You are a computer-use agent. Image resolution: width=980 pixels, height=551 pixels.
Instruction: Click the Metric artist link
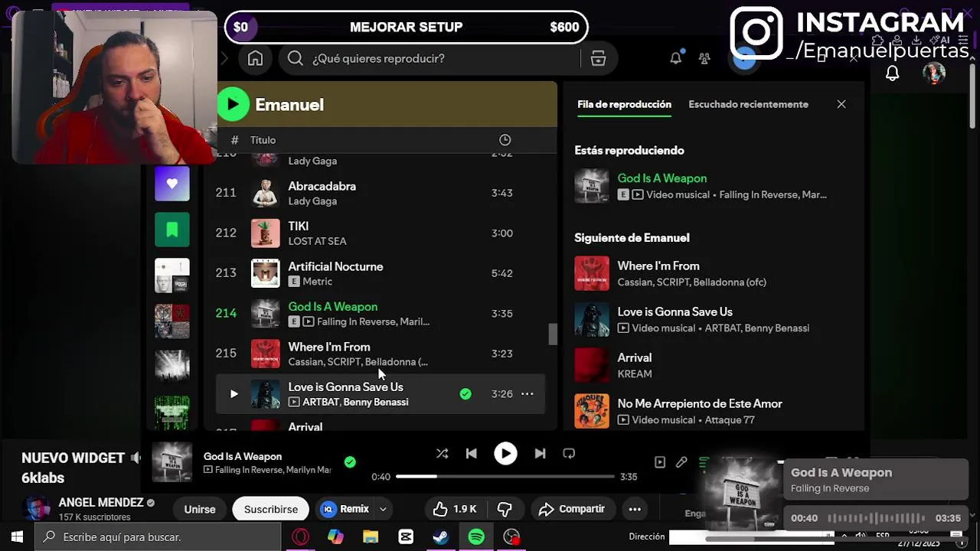317,282
